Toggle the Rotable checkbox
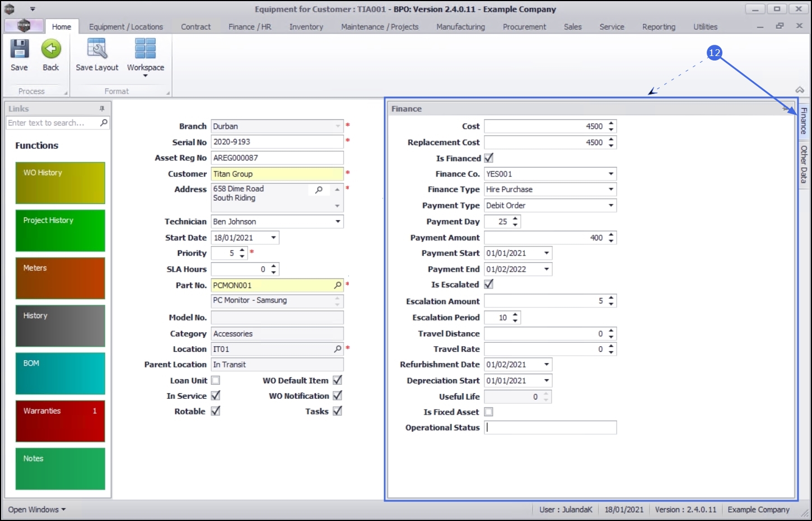The width and height of the screenshot is (812, 521). 216,411
